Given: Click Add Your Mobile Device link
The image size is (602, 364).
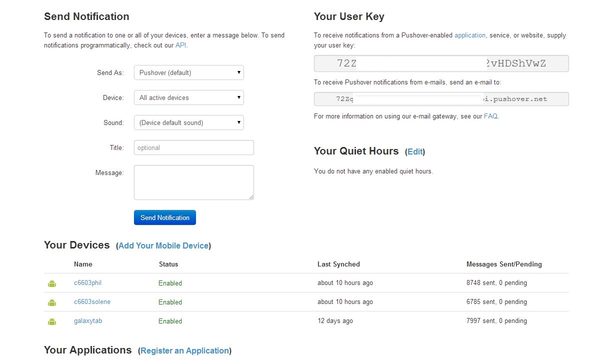Looking at the screenshot, I should [x=163, y=246].
